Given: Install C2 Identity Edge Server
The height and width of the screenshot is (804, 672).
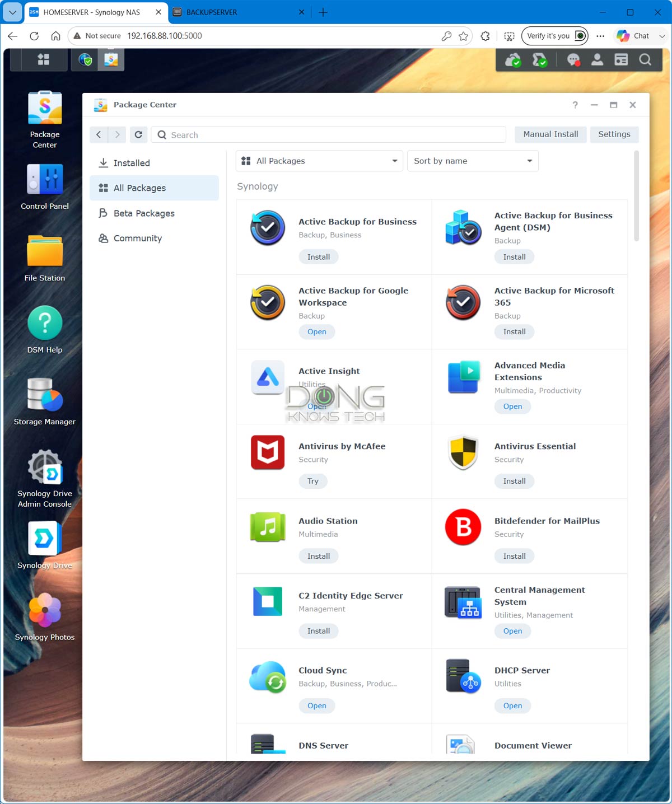Looking at the screenshot, I should pyautogui.click(x=319, y=631).
